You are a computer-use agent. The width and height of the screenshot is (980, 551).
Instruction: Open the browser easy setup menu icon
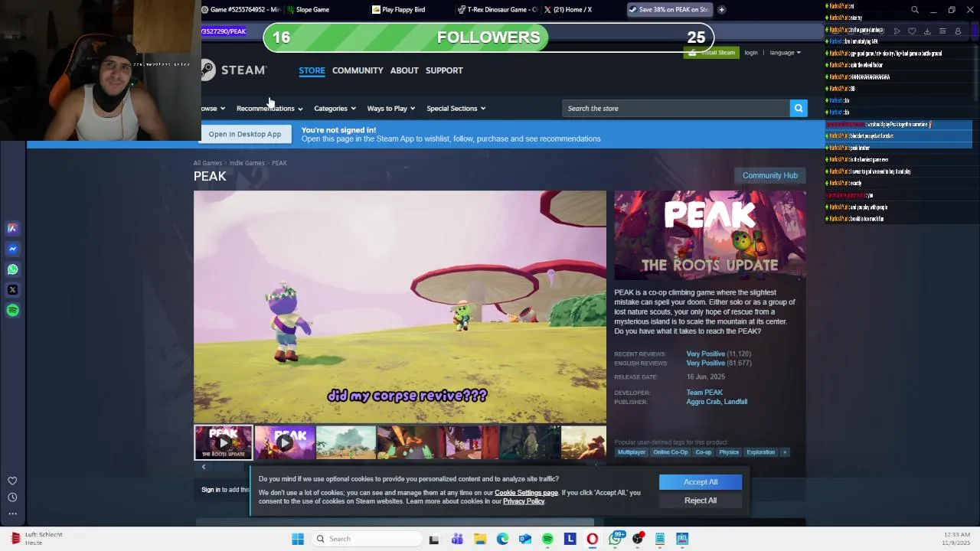tap(942, 31)
